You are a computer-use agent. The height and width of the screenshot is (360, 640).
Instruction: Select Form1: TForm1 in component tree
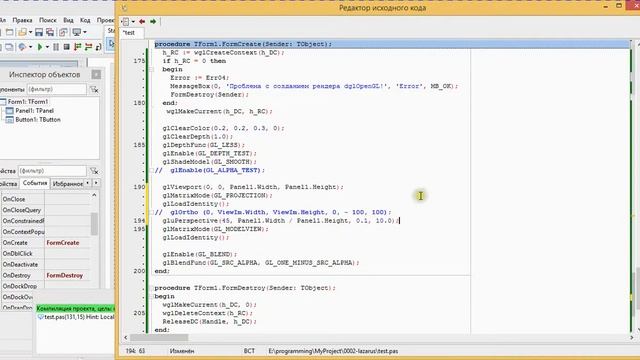tap(28, 102)
